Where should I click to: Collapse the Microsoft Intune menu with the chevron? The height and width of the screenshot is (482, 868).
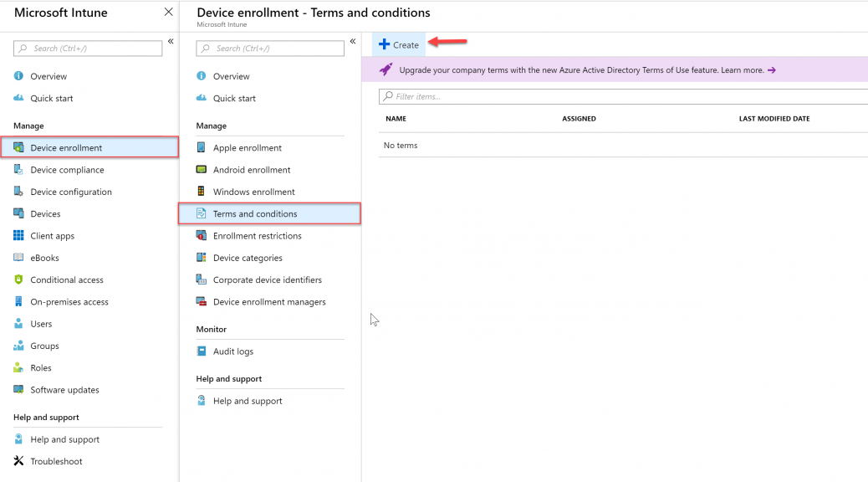point(171,41)
